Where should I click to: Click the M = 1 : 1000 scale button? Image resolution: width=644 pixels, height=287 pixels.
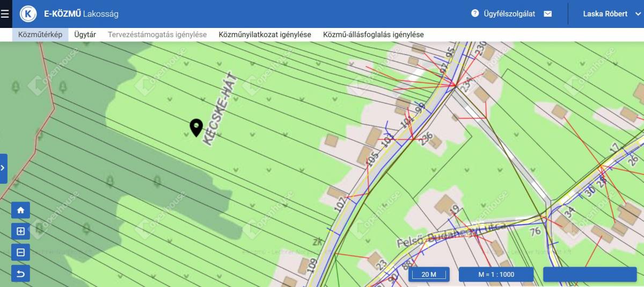click(x=496, y=275)
